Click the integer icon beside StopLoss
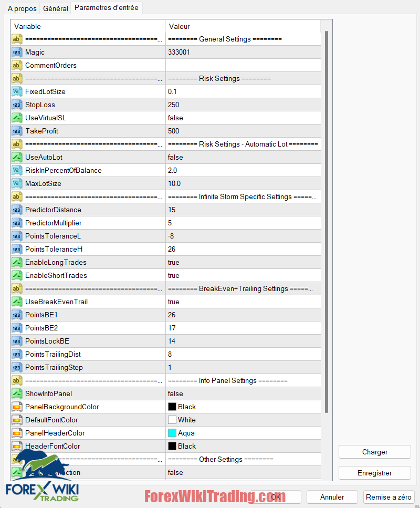This screenshot has width=420, height=508. [x=17, y=105]
